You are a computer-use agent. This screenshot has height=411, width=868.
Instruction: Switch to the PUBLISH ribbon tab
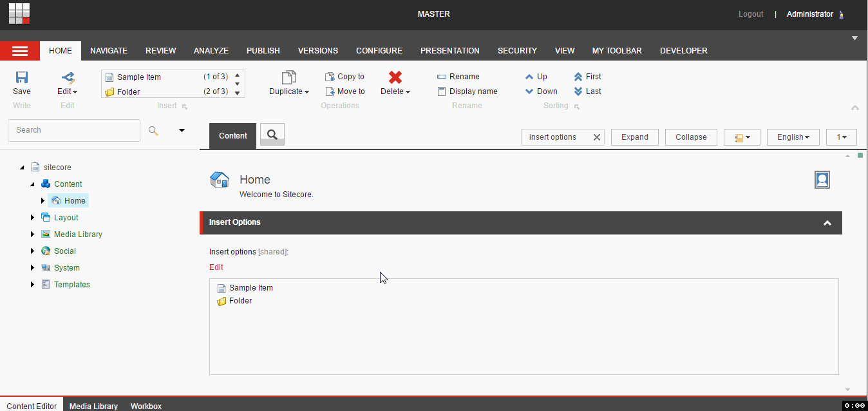click(263, 50)
